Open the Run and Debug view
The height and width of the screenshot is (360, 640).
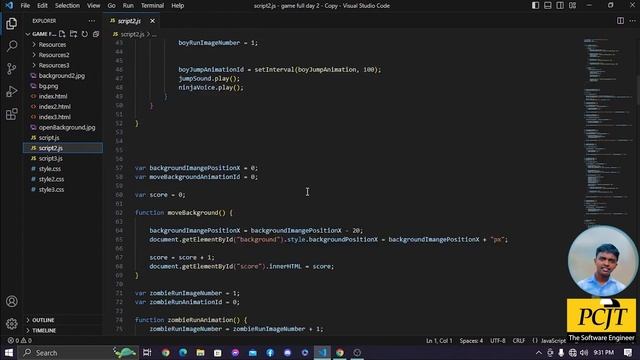[x=11, y=91]
